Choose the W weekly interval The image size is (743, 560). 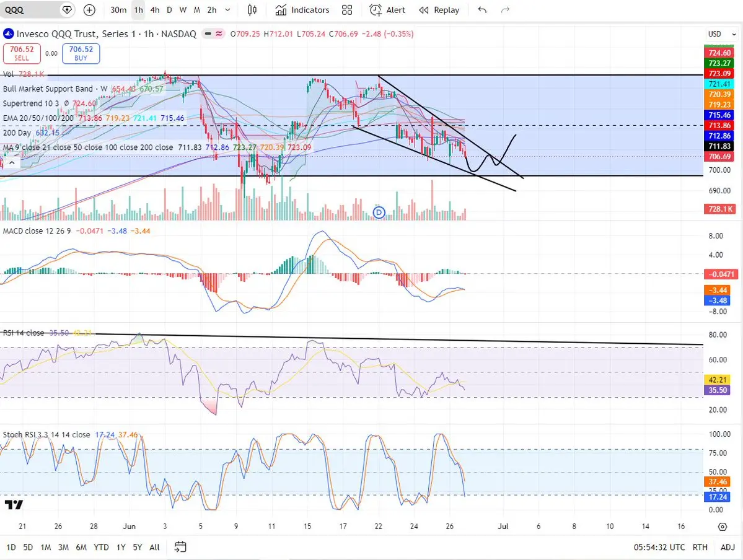coord(183,10)
